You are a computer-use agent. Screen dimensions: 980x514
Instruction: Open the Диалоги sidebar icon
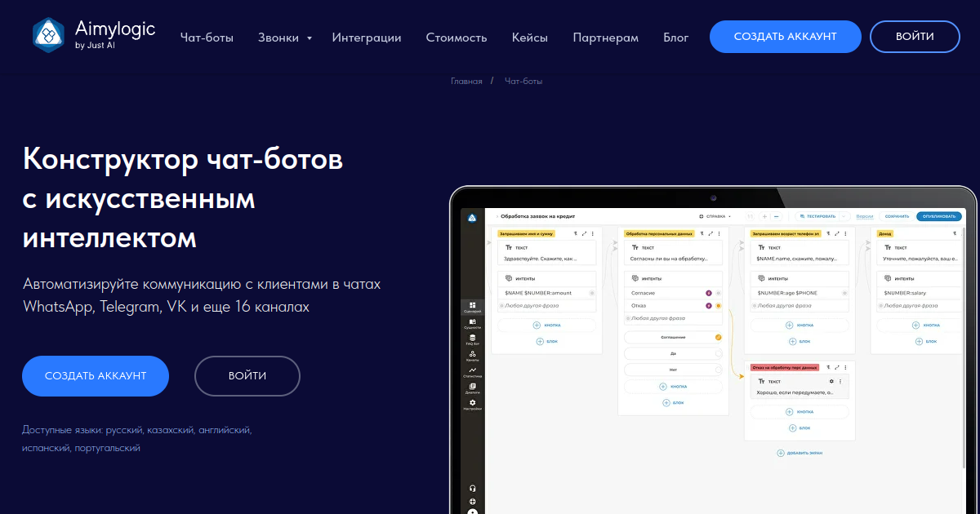(x=472, y=388)
